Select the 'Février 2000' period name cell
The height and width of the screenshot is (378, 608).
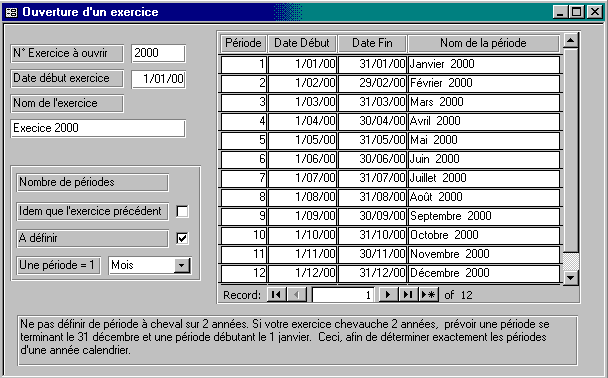tap(484, 83)
